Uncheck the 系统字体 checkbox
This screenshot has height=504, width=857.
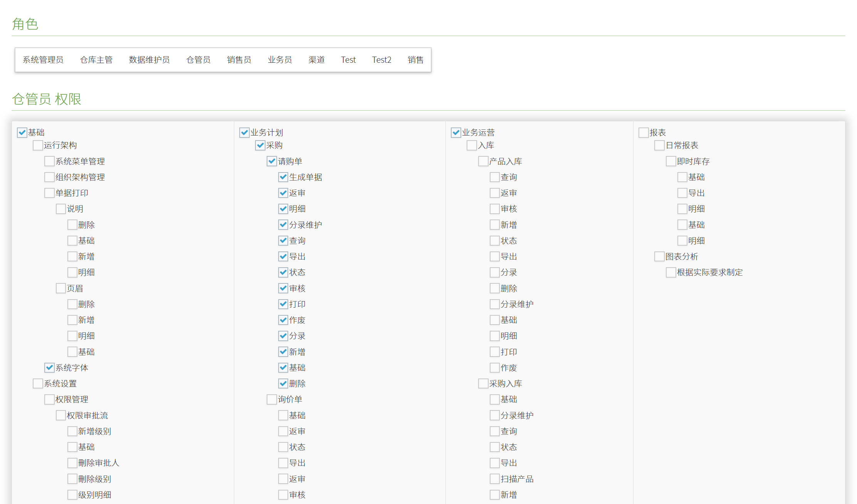tap(49, 368)
